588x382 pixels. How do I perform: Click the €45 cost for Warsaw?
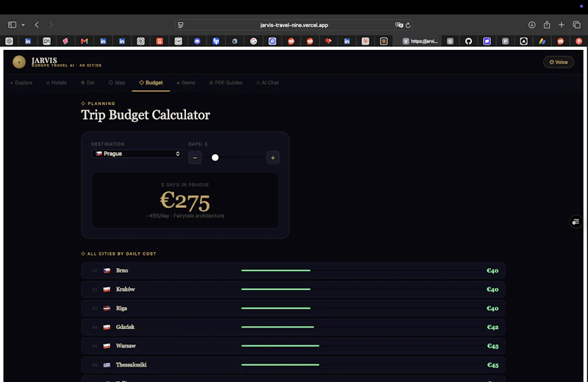coord(492,346)
